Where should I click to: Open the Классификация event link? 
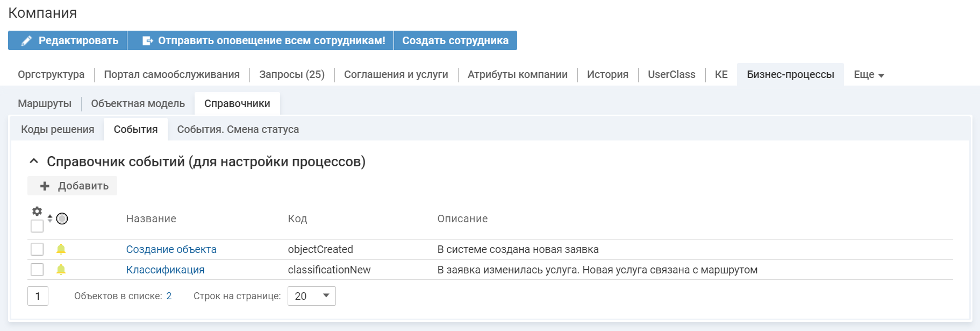[x=165, y=270]
